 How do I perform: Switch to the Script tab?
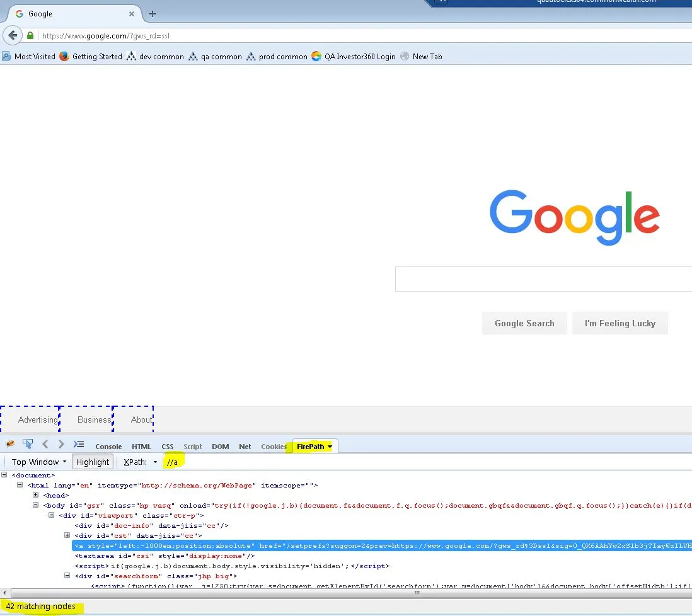click(x=192, y=447)
